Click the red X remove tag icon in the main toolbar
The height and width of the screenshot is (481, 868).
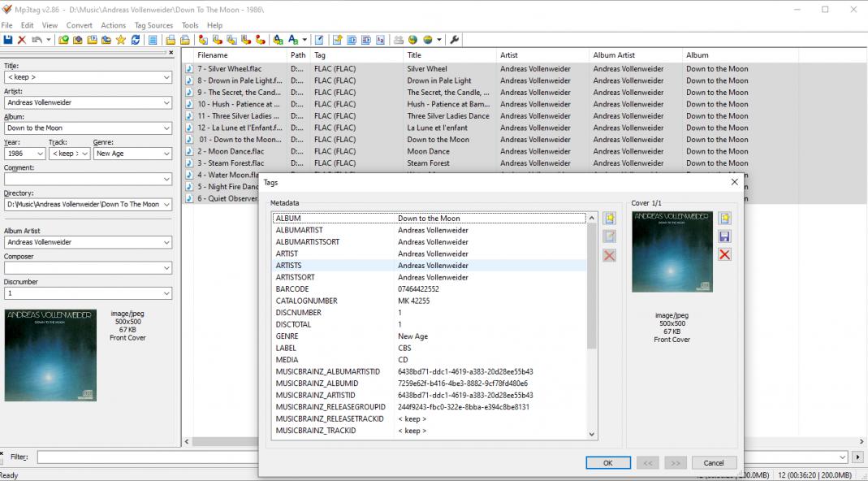pyautogui.click(x=22, y=40)
